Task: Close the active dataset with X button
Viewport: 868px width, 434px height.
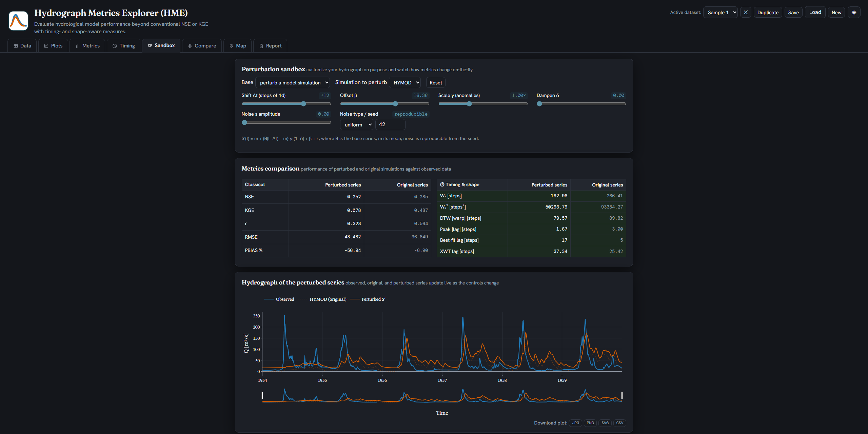Action: pyautogui.click(x=746, y=13)
